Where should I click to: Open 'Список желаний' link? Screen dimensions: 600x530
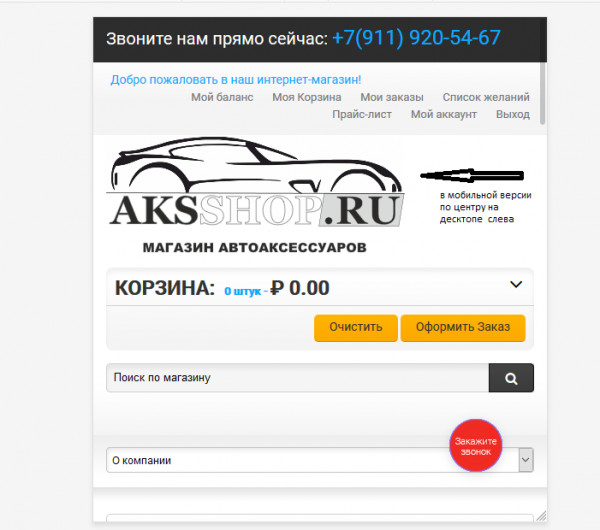(x=486, y=97)
